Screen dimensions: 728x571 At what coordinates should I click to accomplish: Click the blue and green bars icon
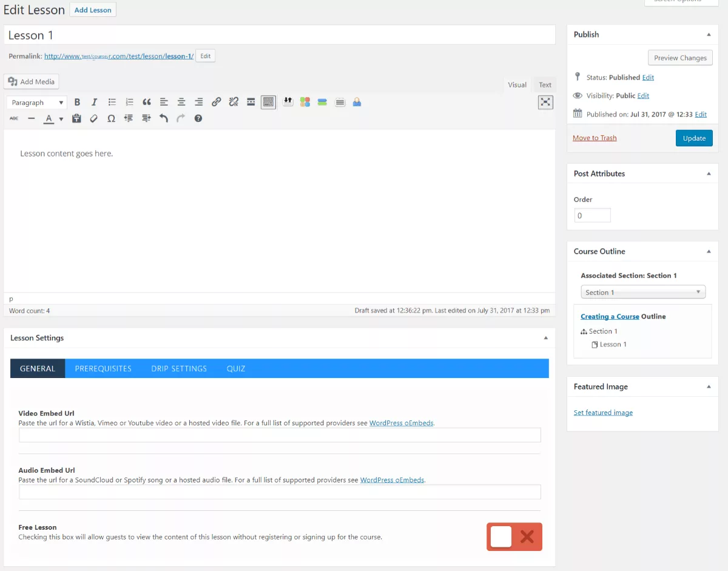pyautogui.click(x=322, y=102)
